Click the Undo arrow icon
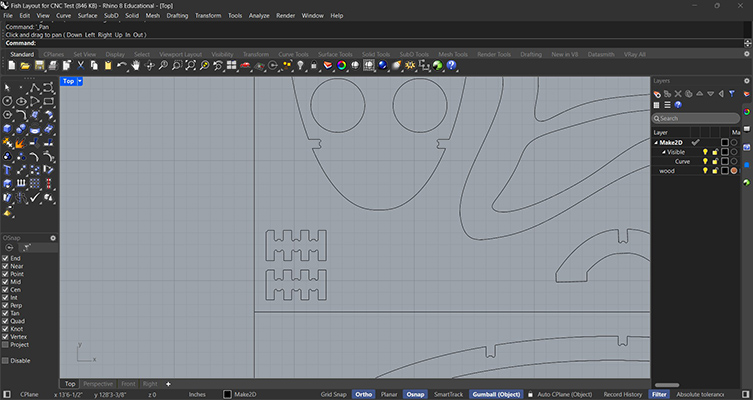The height and width of the screenshot is (400, 753). coord(121,66)
